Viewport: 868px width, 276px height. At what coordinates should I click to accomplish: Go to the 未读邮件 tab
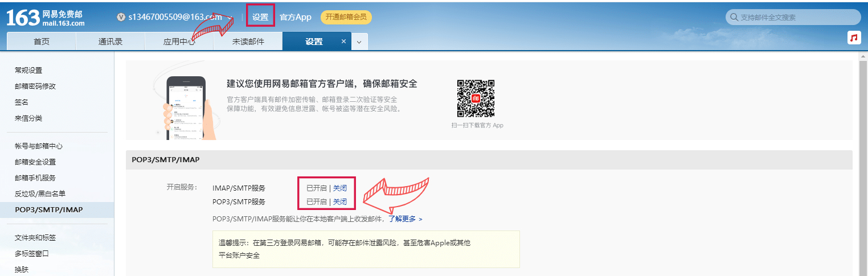[248, 42]
